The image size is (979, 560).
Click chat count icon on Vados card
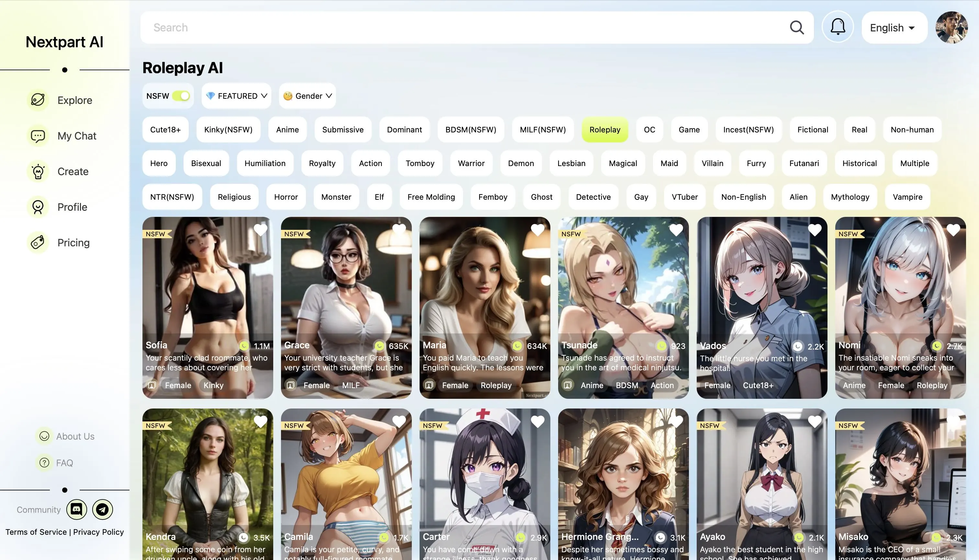click(x=798, y=347)
